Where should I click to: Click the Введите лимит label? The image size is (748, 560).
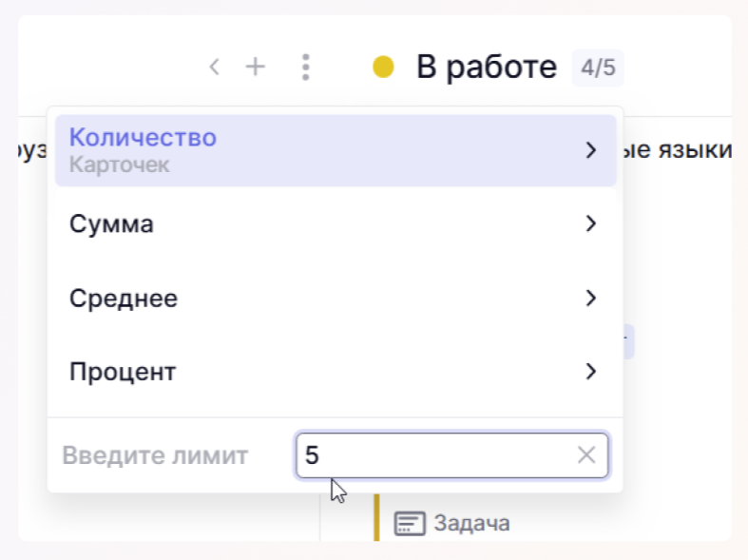click(155, 455)
